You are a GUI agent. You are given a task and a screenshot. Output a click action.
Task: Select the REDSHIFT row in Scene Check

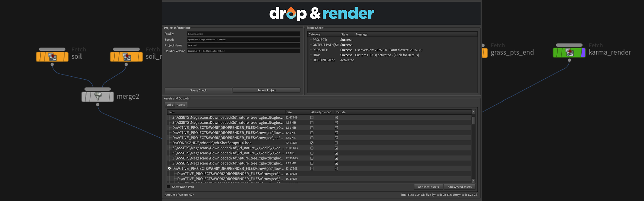(392, 50)
